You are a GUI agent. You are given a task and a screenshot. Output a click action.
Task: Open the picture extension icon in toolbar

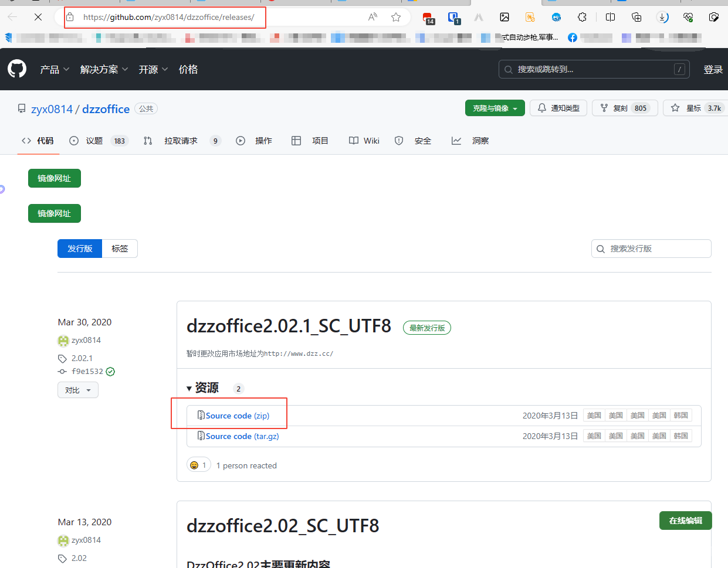tap(504, 17)
